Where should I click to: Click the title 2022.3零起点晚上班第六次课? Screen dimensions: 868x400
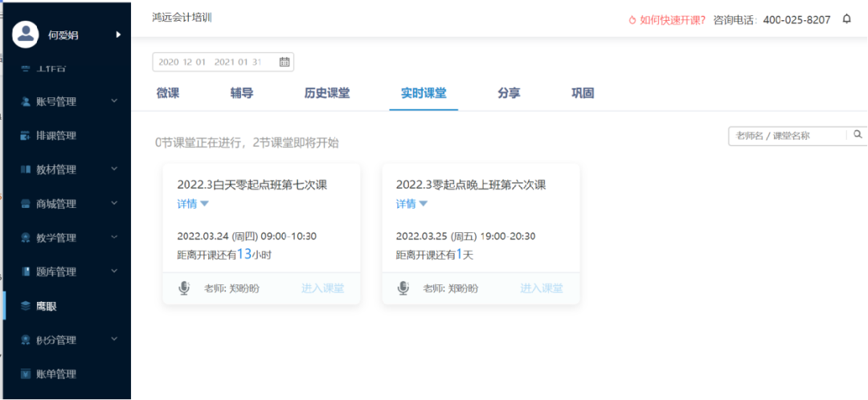click(471, 185)
